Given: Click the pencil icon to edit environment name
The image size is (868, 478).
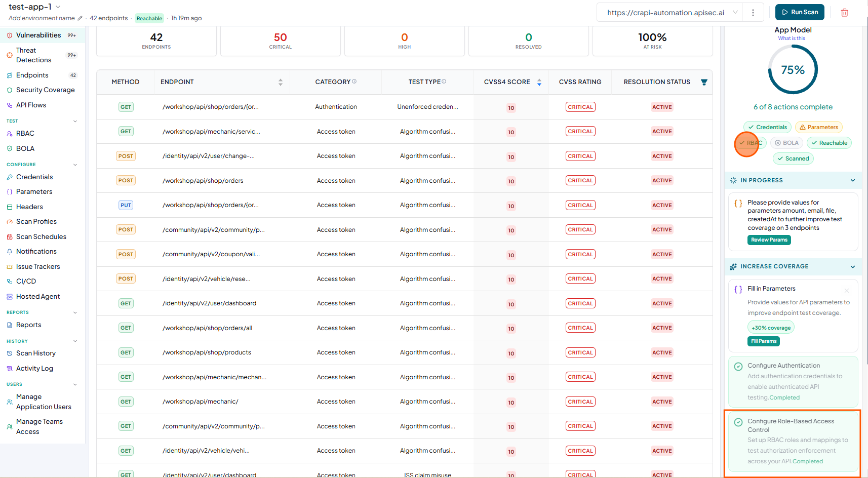Looking at the screenshot, I should pyautogui.click(x=80, y=18).
